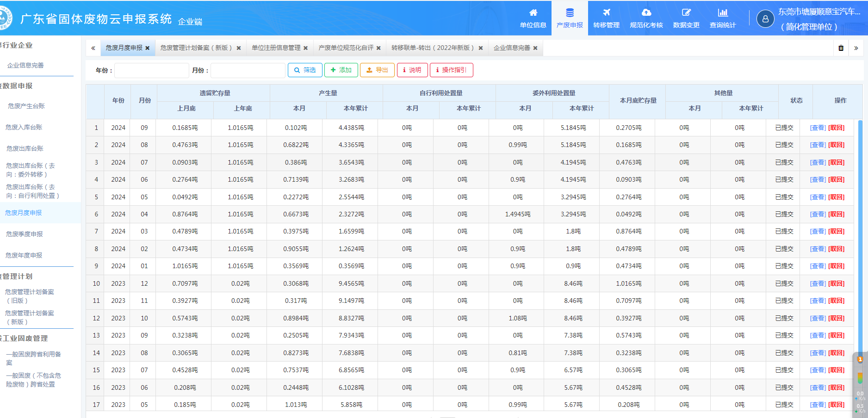Viewport: 868px width, 418px height.
Task: Click company name 东莞市塘厦顺意汽车 in header
Action: click(819, 12)
